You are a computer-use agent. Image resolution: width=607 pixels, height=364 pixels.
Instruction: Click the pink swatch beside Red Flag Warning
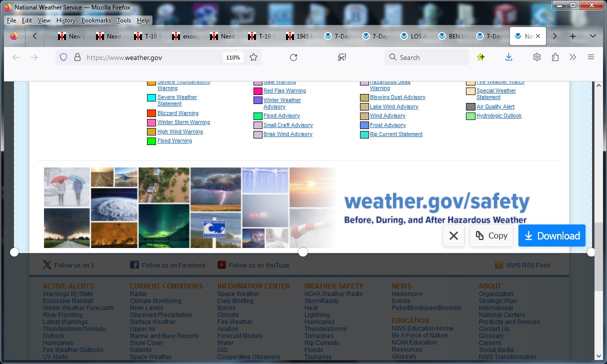click(258, 91)
